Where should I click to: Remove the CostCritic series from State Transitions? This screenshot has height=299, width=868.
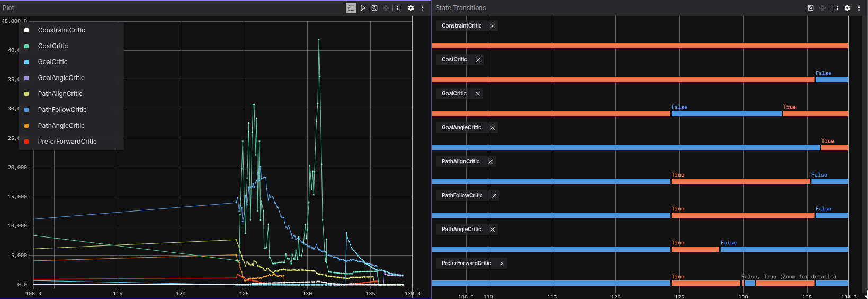pos(478,60)
